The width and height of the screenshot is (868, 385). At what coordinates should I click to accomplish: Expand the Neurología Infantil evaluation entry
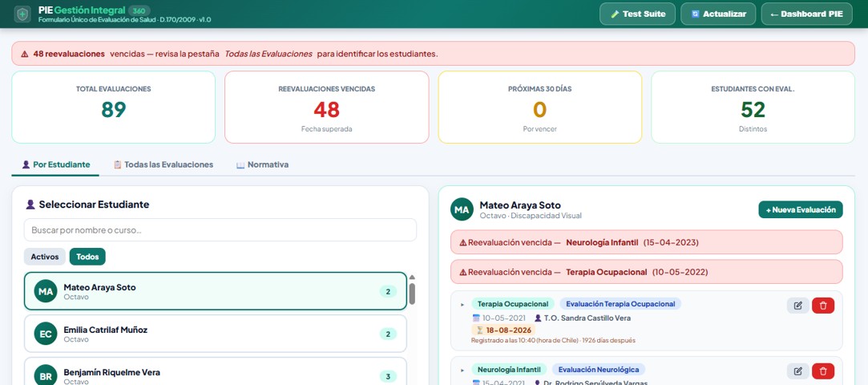[x=462, y=370]
